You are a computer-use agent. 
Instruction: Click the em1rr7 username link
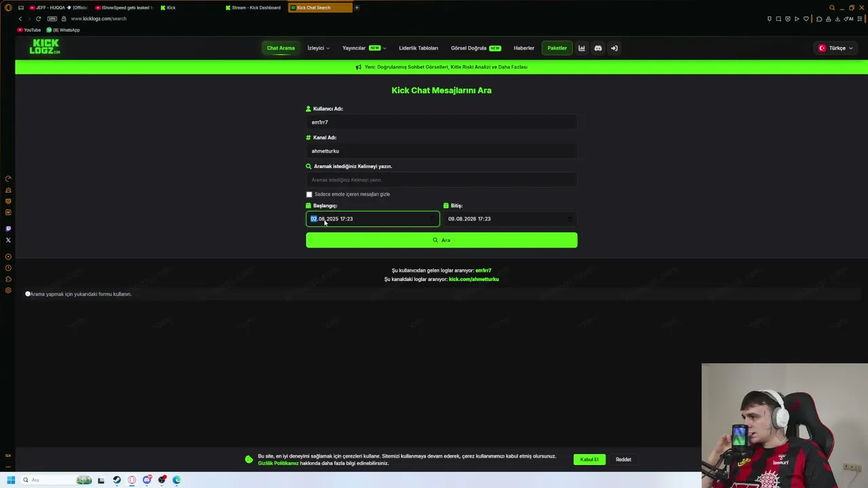click(483, 270)
